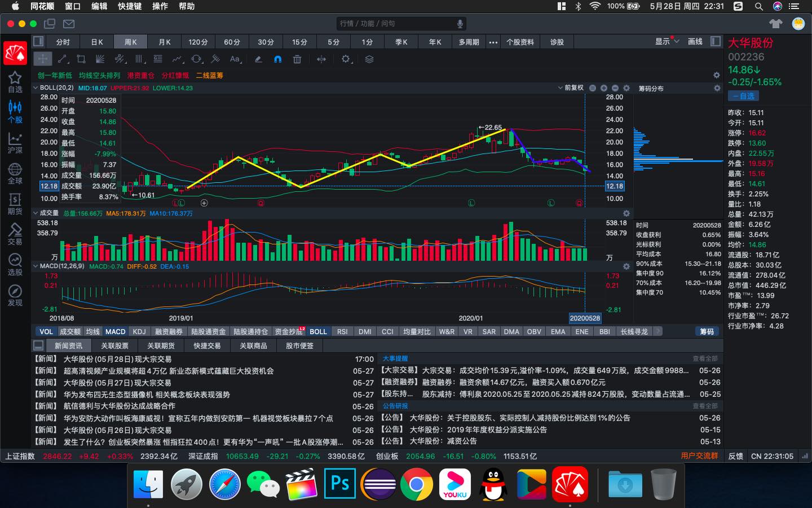Open 发现 discover in left sidebar
Screen dimensions: 812x508
pos(15,295)
